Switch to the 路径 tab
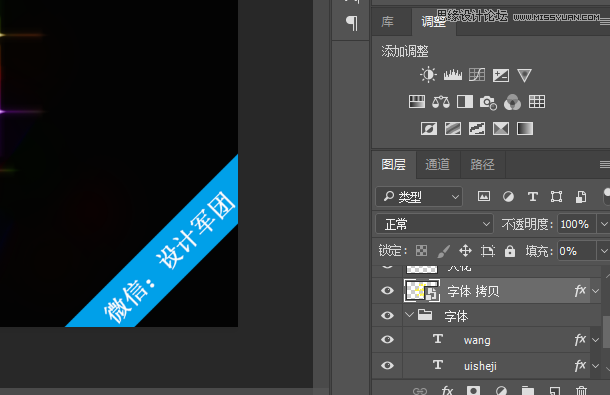 click(482, 165)
